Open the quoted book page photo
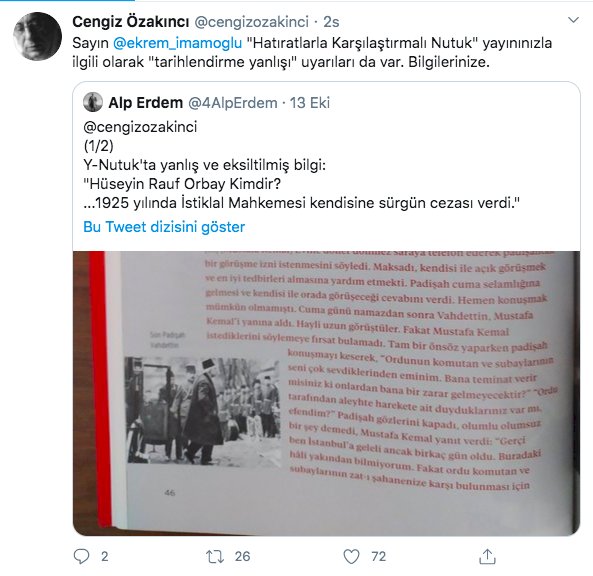 [x=326, y=393]
